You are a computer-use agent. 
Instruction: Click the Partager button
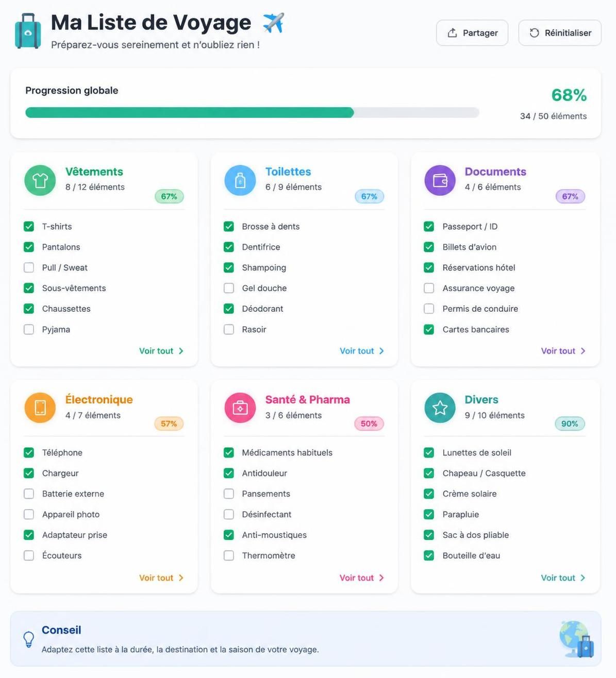point(472,33)
